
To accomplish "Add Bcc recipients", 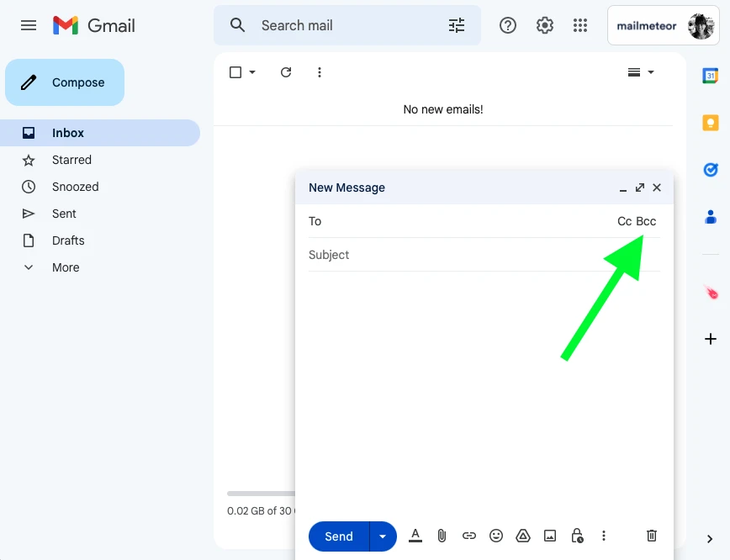I will (x=646, y=221).
